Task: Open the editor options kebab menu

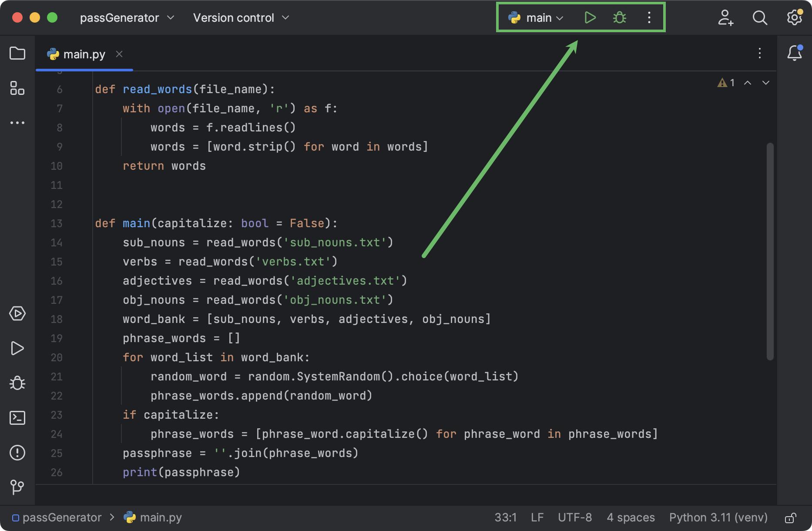Action: (x=760, y=54)
